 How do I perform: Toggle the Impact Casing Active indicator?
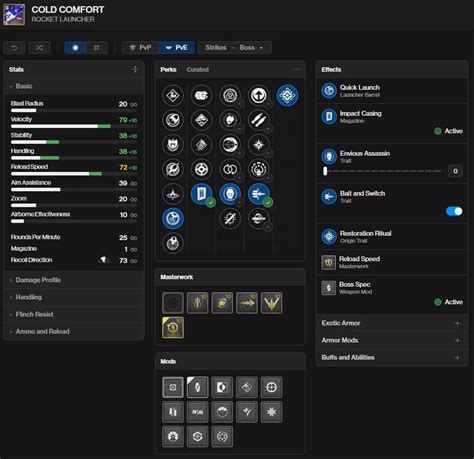click(x=449, y=131)
